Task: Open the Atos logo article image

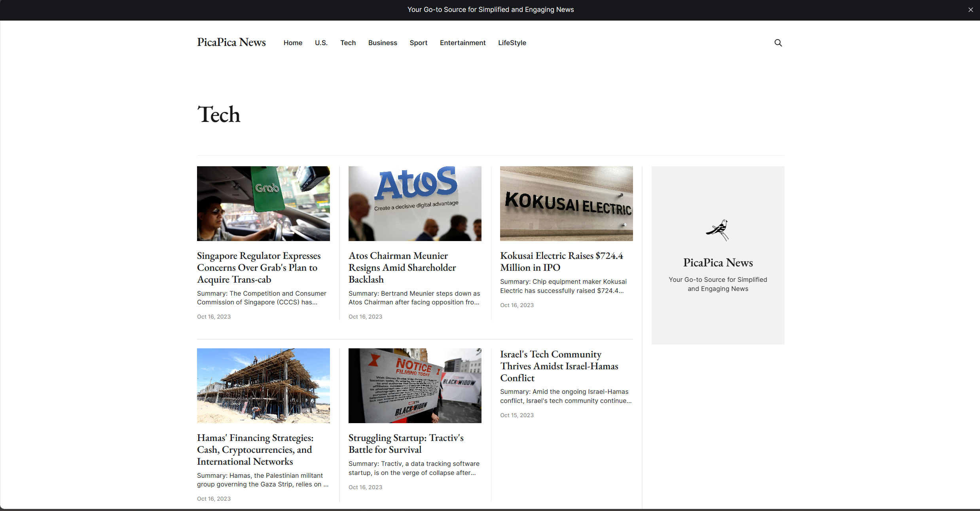Action: point(415,203)
